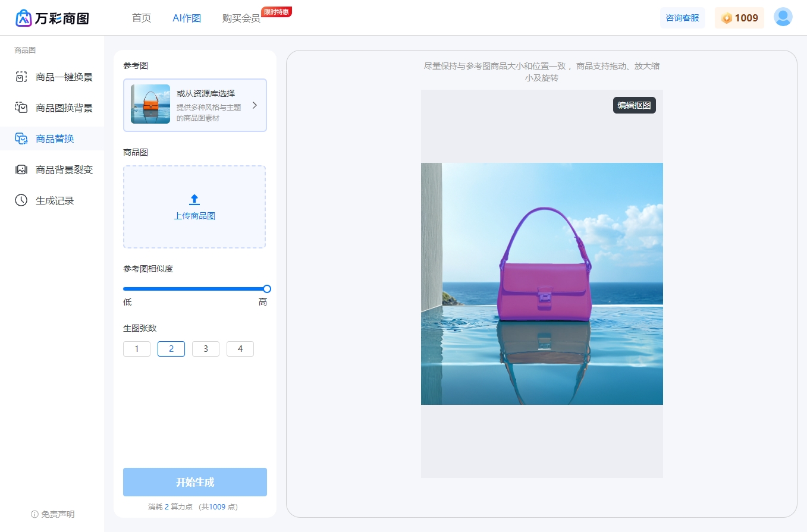Click 上传商品图 upload text

194,216
